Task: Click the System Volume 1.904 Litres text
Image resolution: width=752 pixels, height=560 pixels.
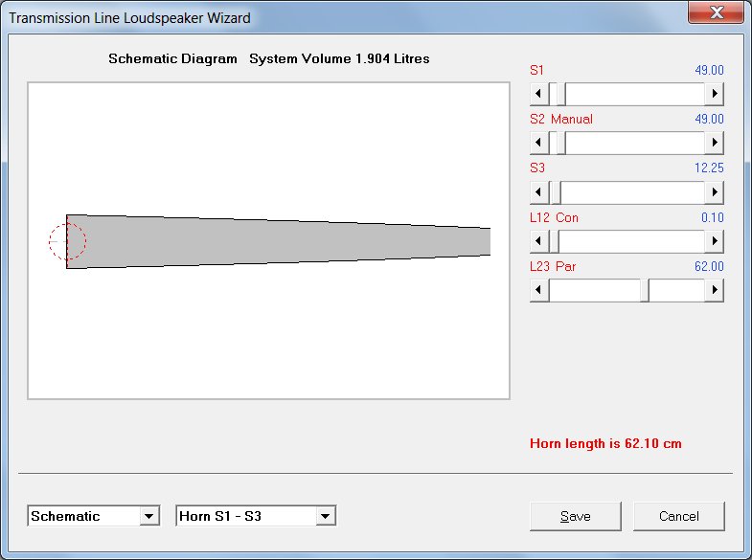Action: [339, 59]
